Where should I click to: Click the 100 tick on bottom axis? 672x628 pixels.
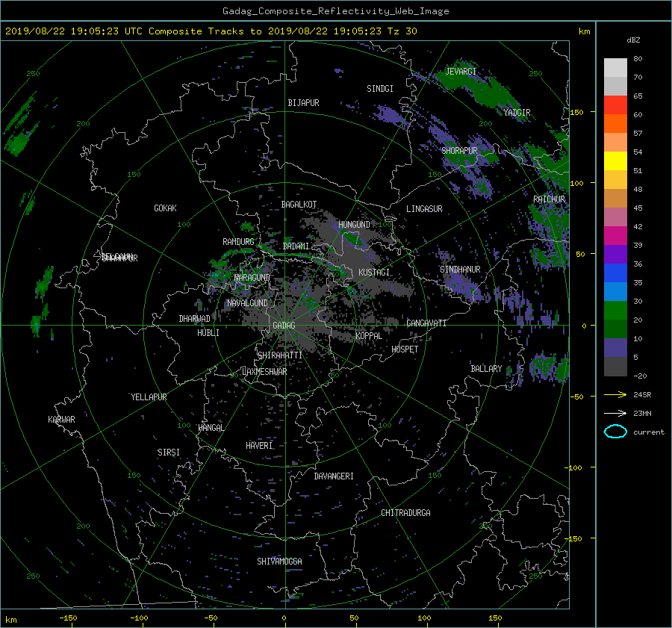pos(424,618)
